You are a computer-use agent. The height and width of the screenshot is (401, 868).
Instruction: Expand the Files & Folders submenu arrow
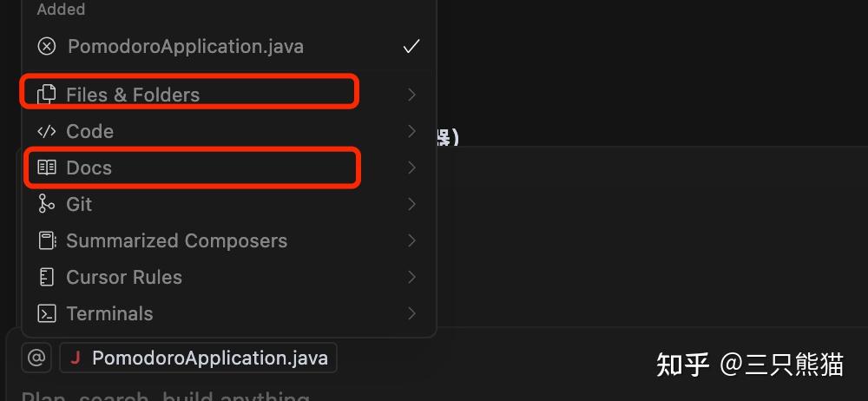pos(411,95)
